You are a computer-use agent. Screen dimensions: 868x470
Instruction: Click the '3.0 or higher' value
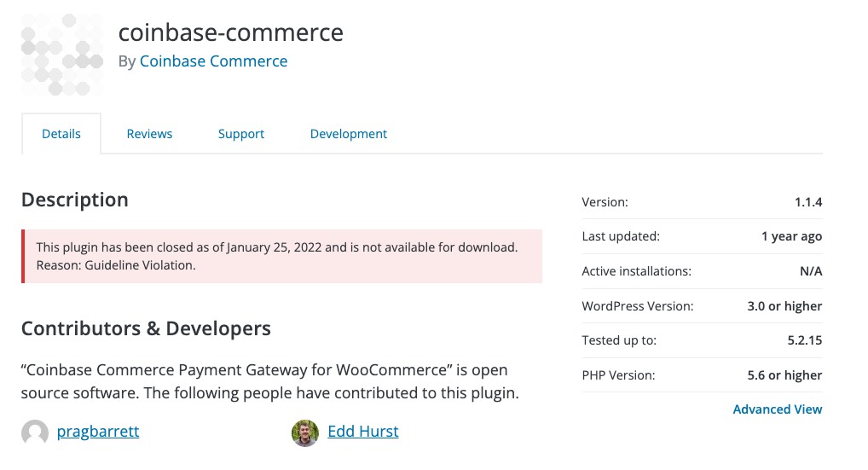pos(784,306)
